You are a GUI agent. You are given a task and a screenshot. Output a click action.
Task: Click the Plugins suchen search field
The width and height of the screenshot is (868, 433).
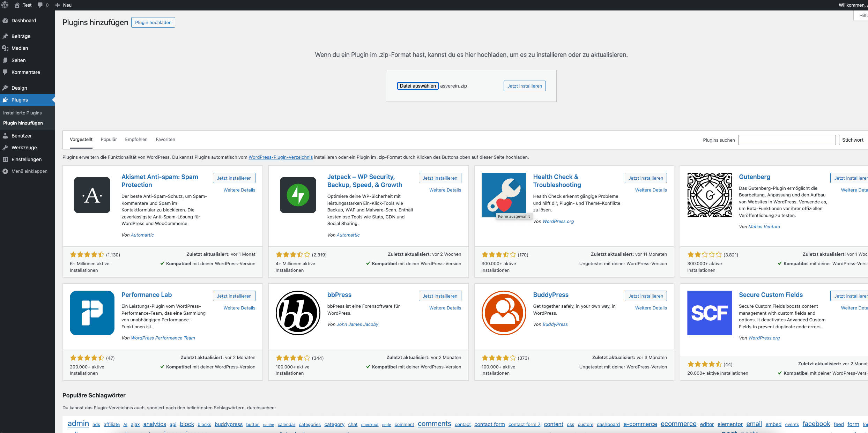coord(787,140)
